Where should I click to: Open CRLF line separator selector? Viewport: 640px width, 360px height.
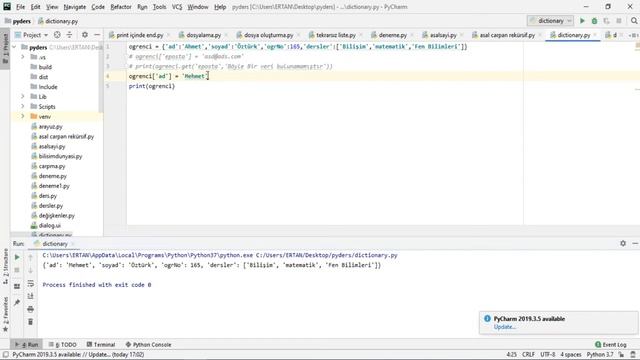pyautogui.click(x=528, y=355)
